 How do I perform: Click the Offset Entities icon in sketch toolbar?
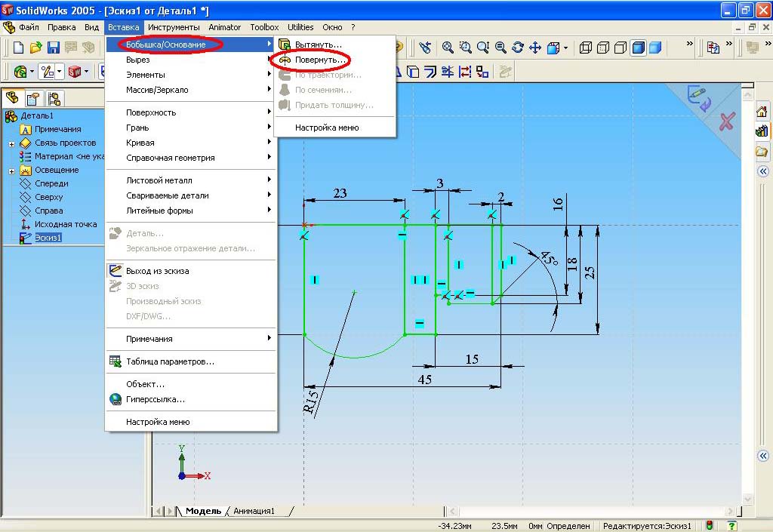430,72
